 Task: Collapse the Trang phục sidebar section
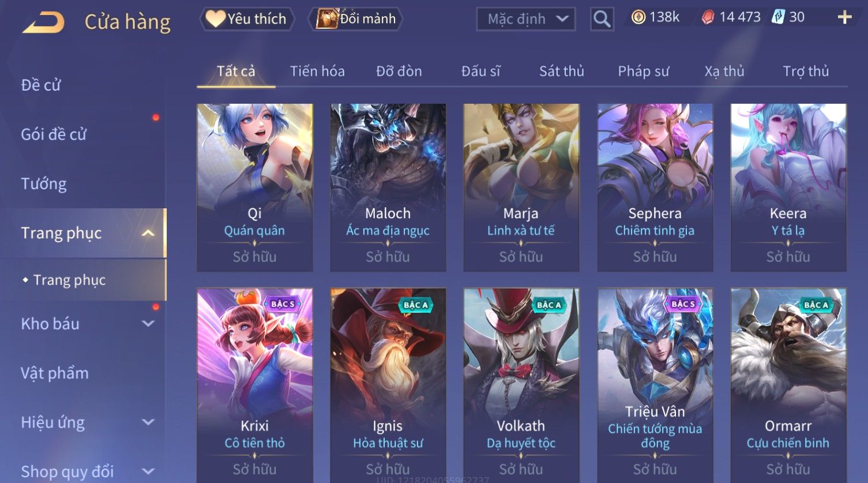point(148,233)
